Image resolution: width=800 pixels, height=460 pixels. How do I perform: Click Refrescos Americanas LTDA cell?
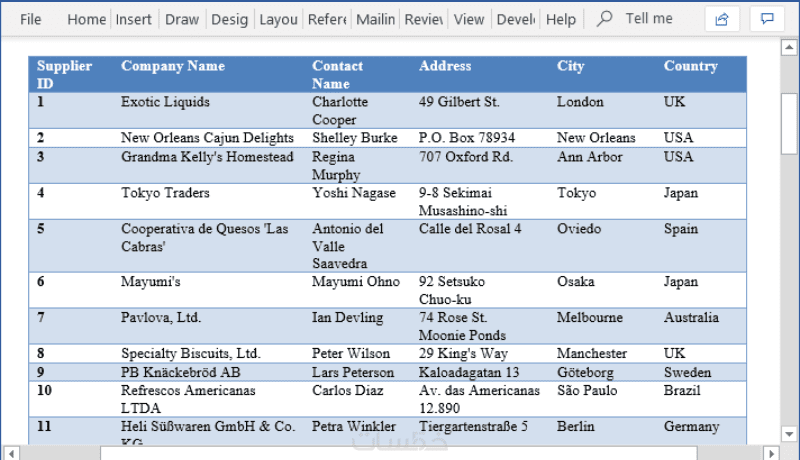pyautogui.click(x=209, y=399)
